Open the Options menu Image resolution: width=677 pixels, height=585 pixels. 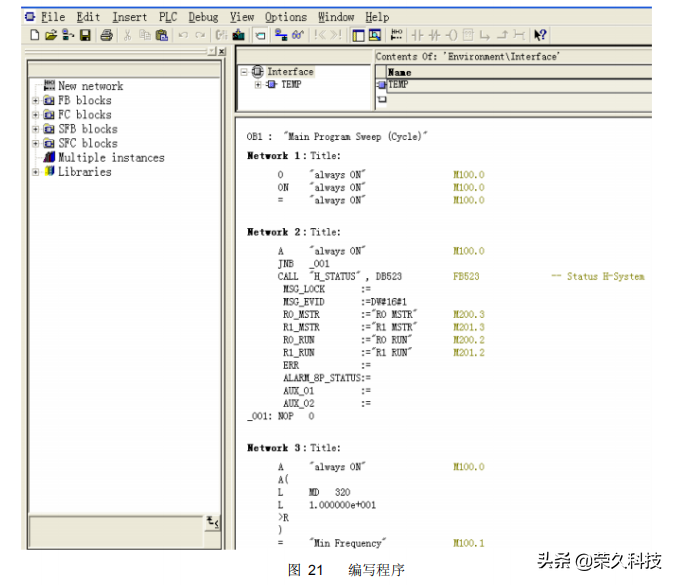point(286,17)
